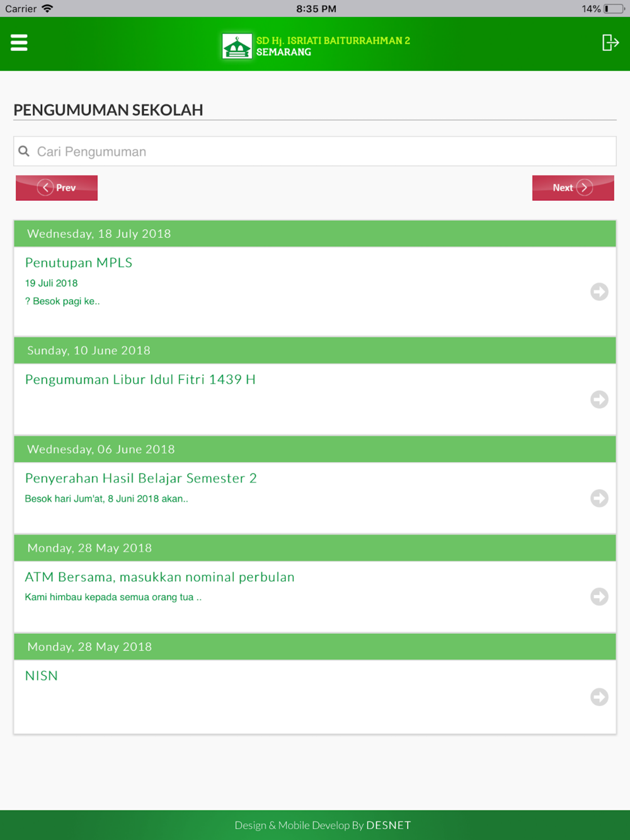Open Libur Idul Fitri arrow icon
Image resolution: width=630 pixels, height=840 pixels.
[x=599, y=399]
